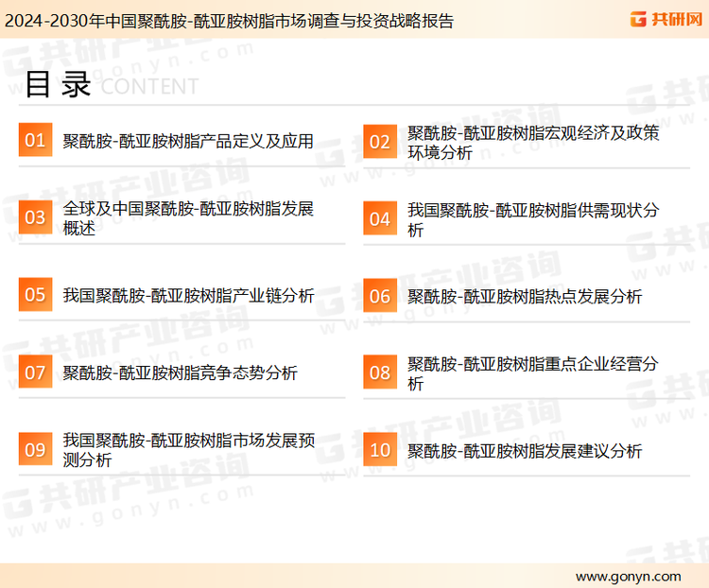Click the gray CONTENT label
The height and width of the screenshot is (588, 709).
(149, 86)
